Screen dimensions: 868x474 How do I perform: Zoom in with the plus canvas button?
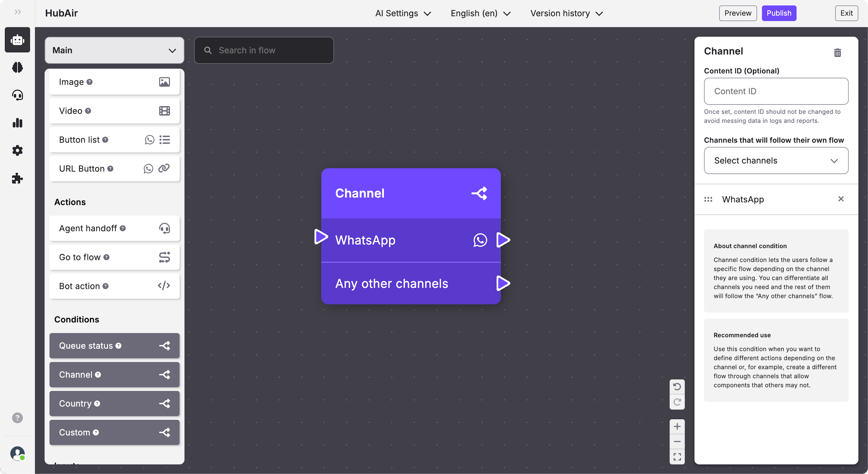tap(677, 426)
